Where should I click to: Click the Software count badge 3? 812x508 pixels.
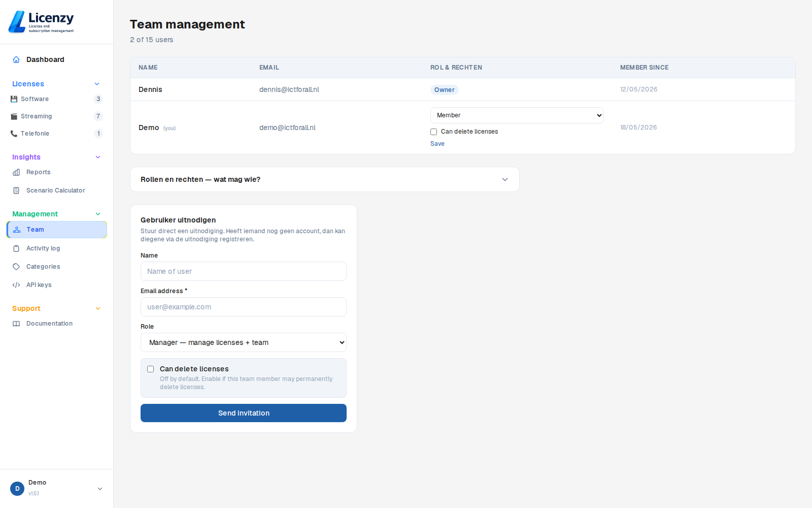coord(98,99)
